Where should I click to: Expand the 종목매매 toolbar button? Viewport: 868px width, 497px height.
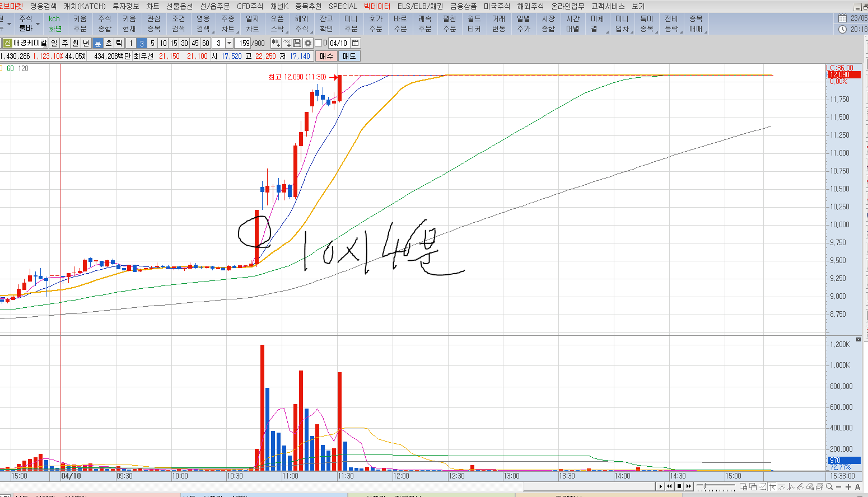(696, 24)
